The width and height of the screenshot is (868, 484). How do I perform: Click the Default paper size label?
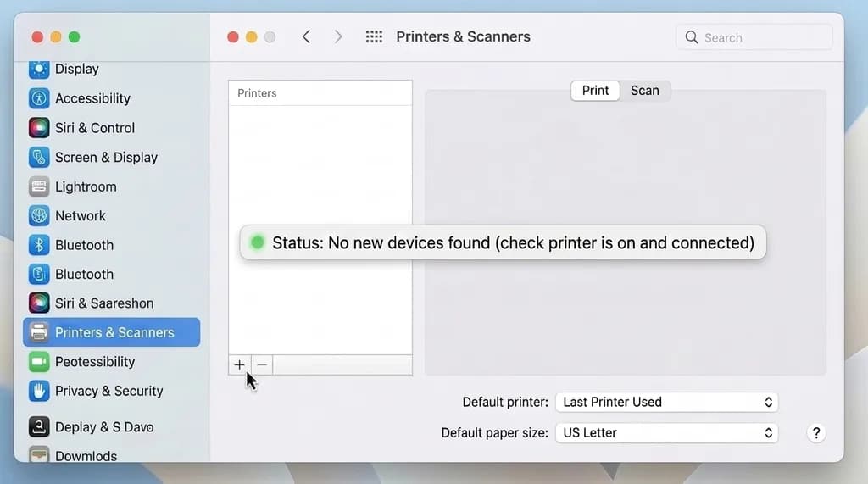tap(494, 433)
